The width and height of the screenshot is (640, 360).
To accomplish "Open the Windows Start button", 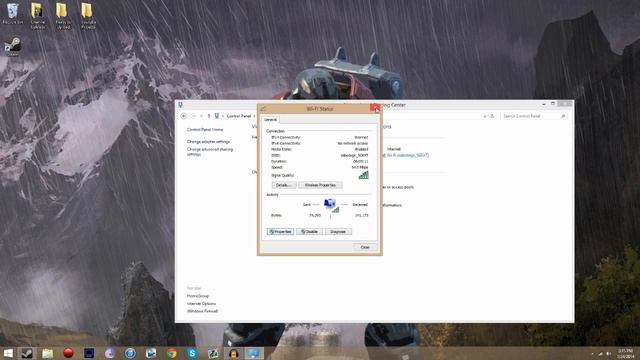I will pyautogui.click(x=8, y=353).
